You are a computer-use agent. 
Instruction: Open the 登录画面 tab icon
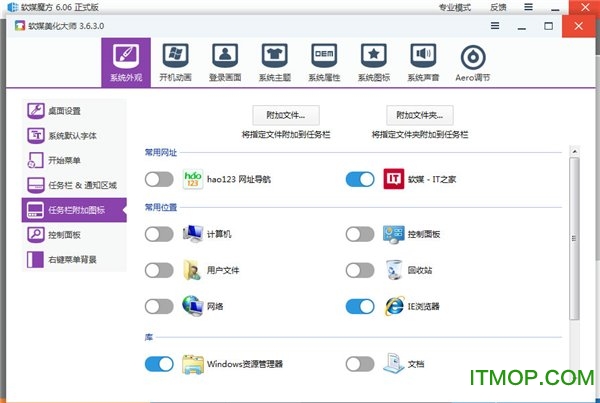pyautogui.click(x=225, y=56)
